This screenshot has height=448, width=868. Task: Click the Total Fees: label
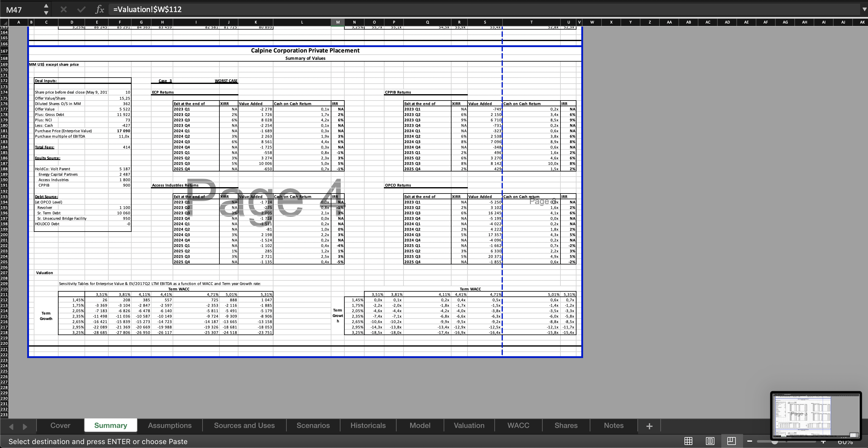click(44, 147)
